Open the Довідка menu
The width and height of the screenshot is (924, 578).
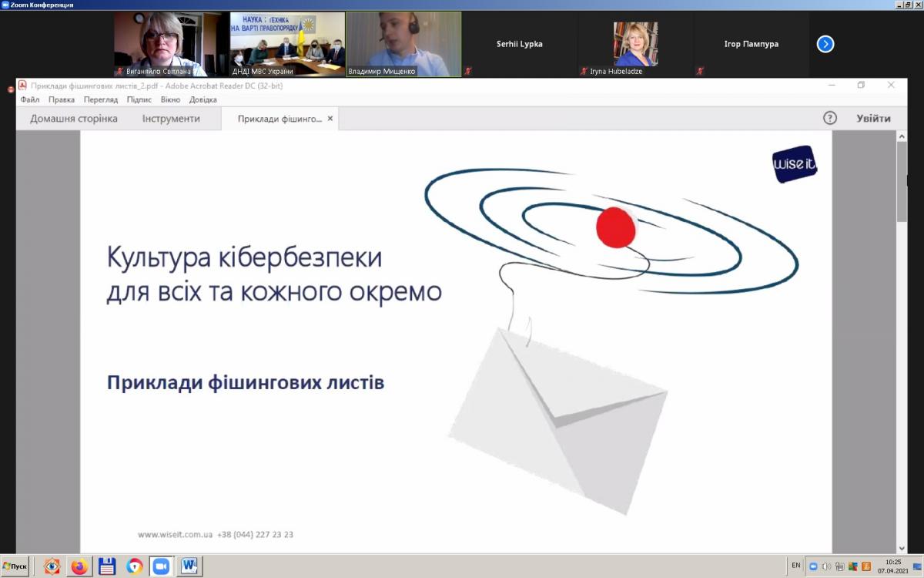pyautogui.click(x=203, y=99)
